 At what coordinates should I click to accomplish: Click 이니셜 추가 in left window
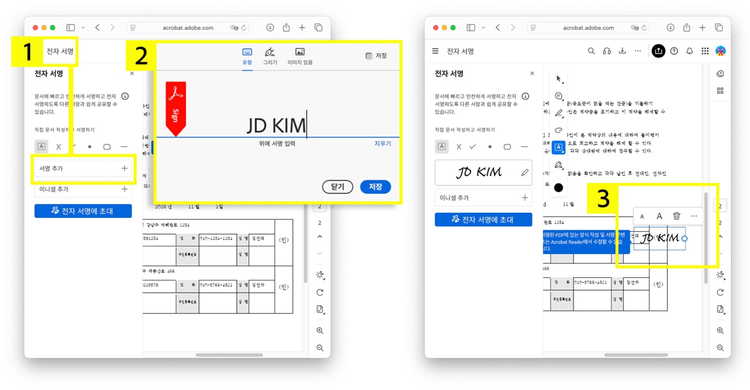(x=83, y=189)
